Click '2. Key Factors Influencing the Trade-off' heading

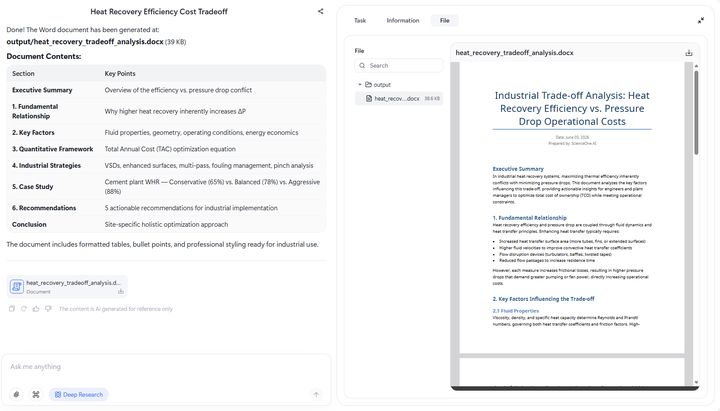[x=543, y=298]
